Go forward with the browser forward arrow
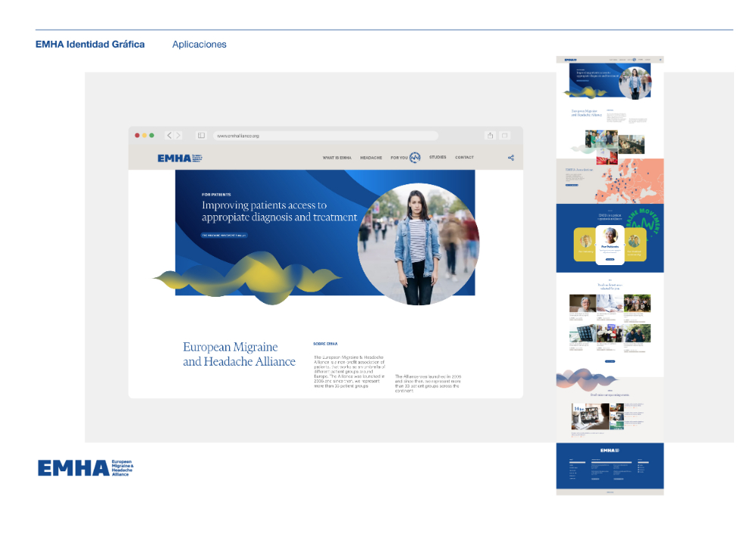 click(178, 135)
